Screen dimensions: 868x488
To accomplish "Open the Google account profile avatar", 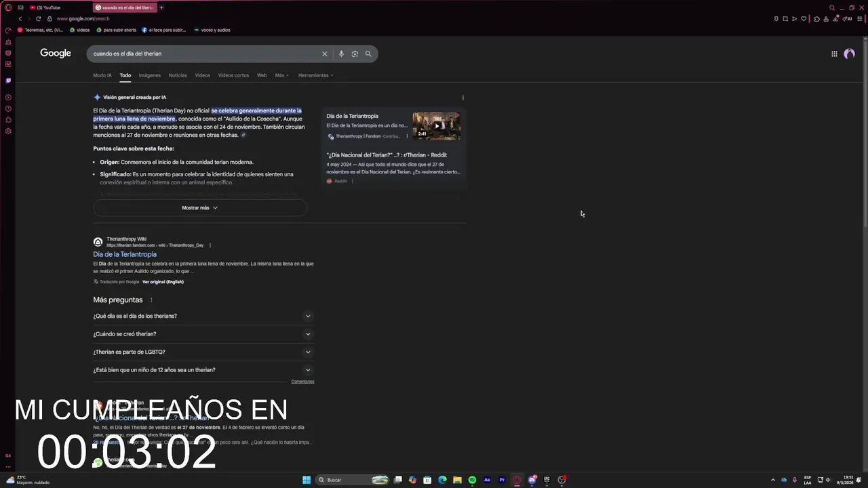I will 849,54.
